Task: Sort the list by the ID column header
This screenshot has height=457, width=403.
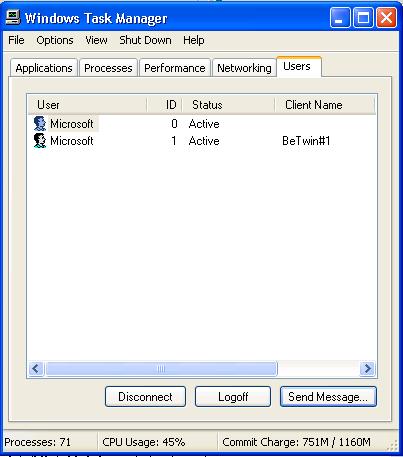Action: pos(164,105)
